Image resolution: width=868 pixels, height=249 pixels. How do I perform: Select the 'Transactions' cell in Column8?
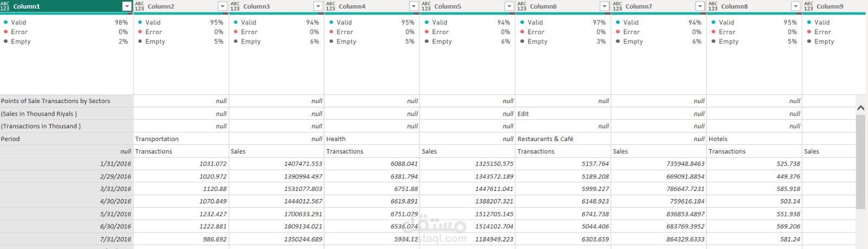click(754, 151)
